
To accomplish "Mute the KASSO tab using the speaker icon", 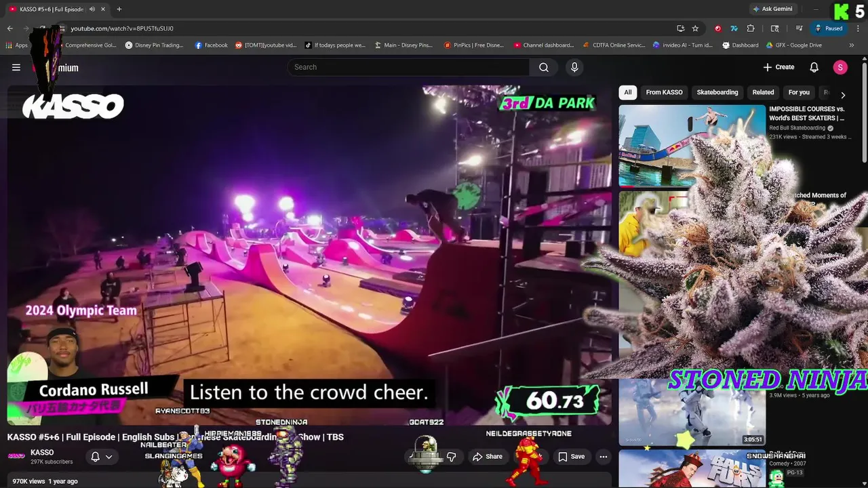I will 92,9.
